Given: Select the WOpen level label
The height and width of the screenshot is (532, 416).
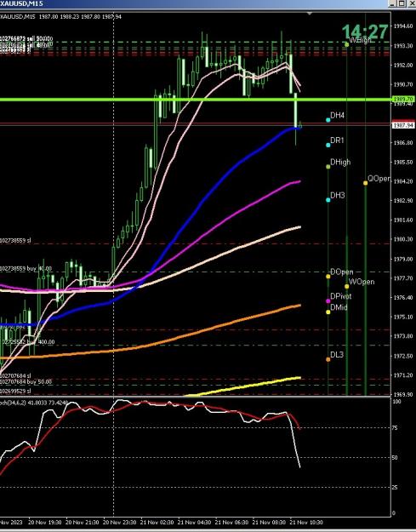Looking at the screenshot, I should point(362,282).
